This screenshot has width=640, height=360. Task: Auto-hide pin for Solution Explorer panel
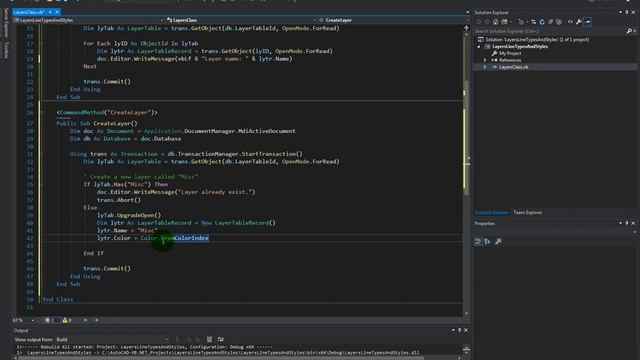click(627, 12)
